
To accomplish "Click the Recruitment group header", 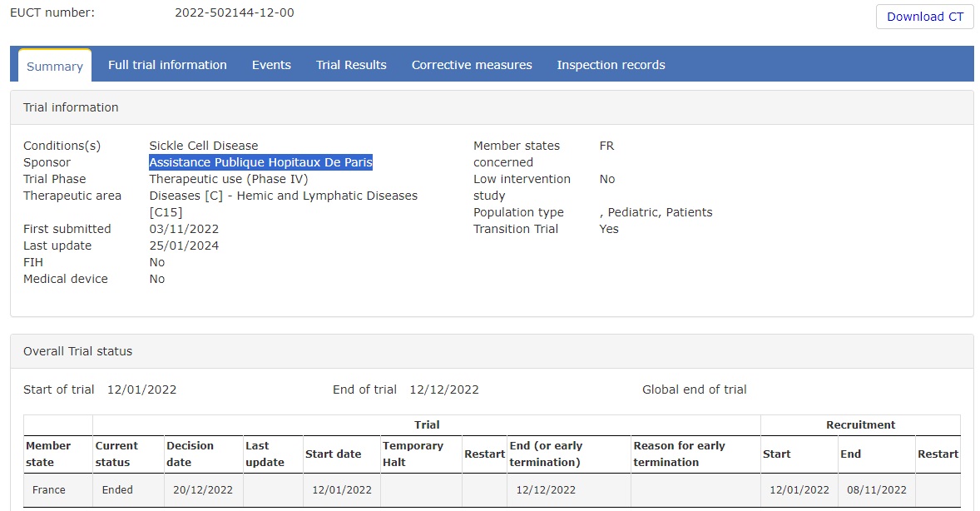I will point(861,424).
